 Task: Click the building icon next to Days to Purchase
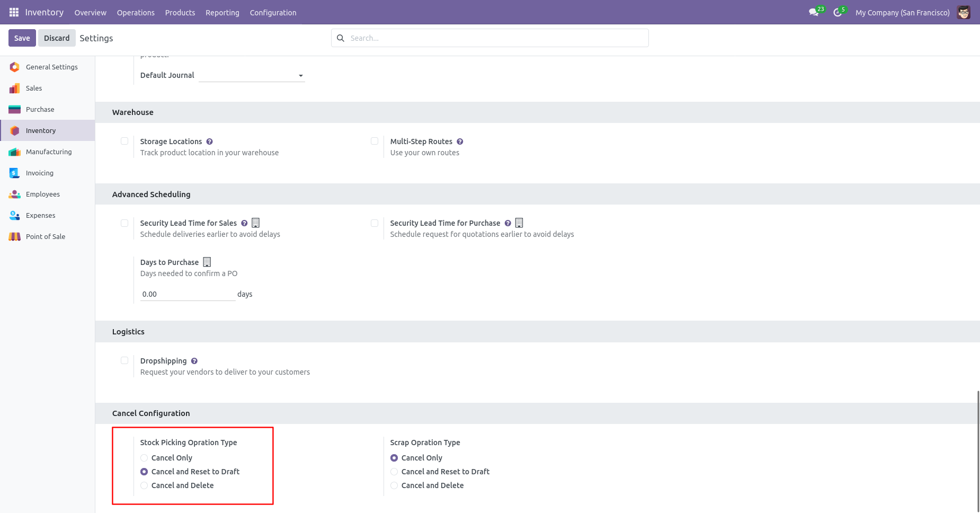[207, 262]
